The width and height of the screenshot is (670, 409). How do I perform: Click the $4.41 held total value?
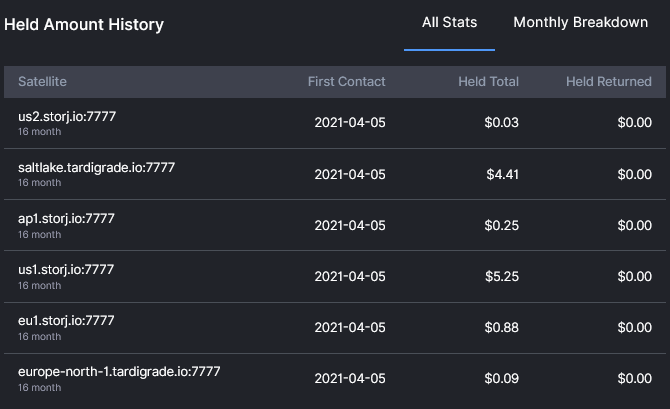pyautogui.click(x=502, y=174)
